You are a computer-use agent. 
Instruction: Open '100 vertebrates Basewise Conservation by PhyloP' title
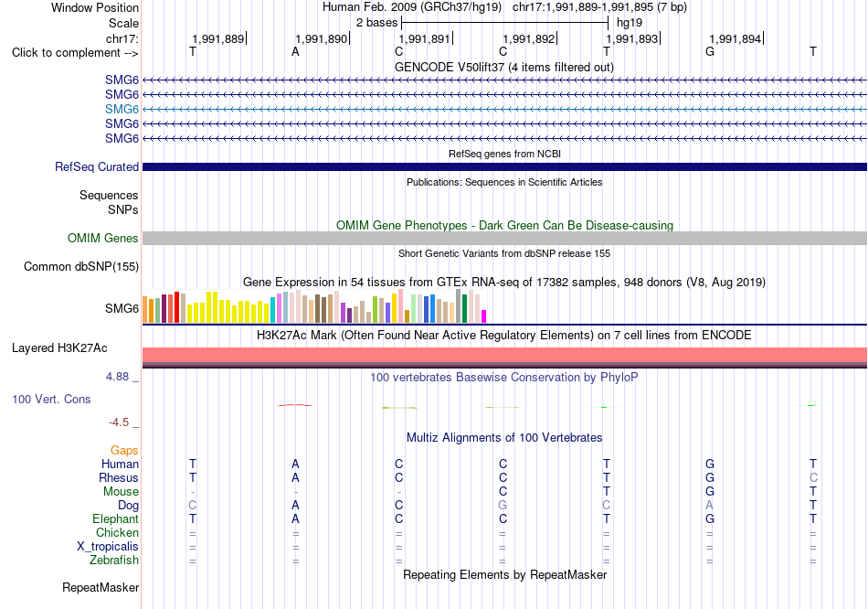pyautogui.click(x=504, y=378)
